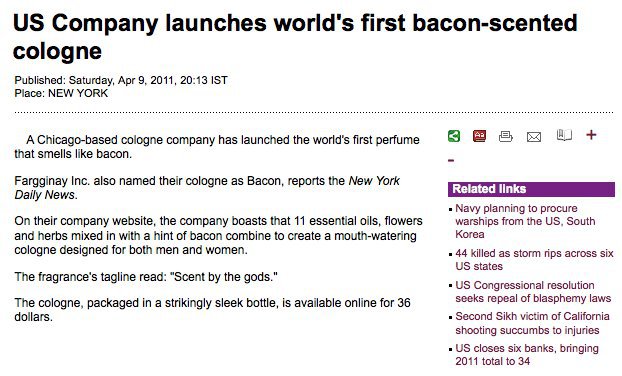This screenshot has height=376, width=622.
Task: Open the 44 killed as storm rips link
Action: pyautogui.click(x=534, y=259)
